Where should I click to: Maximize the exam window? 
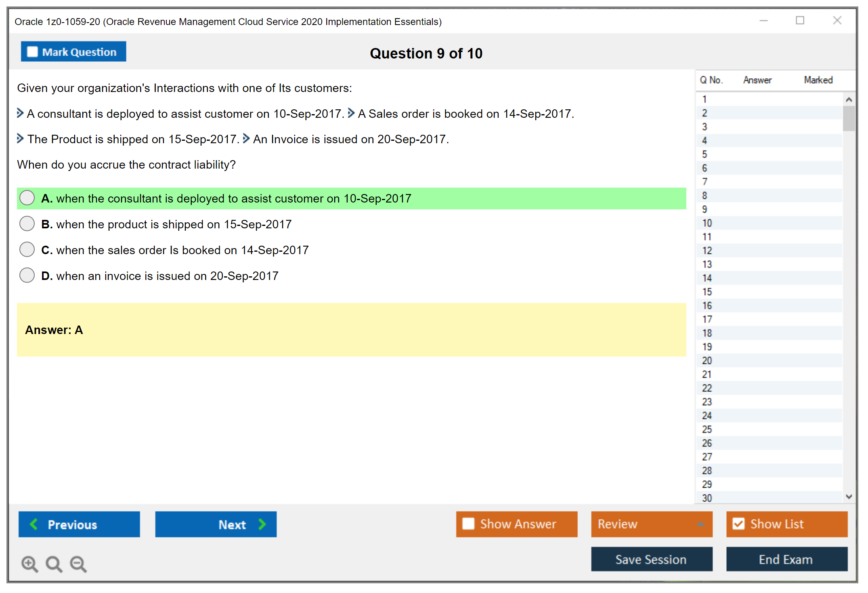click(800, 21)
